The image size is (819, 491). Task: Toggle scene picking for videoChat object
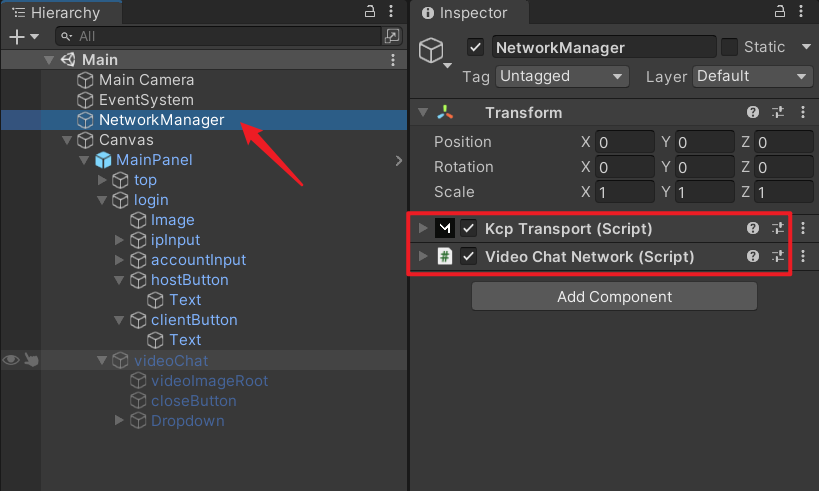(31, 361)
